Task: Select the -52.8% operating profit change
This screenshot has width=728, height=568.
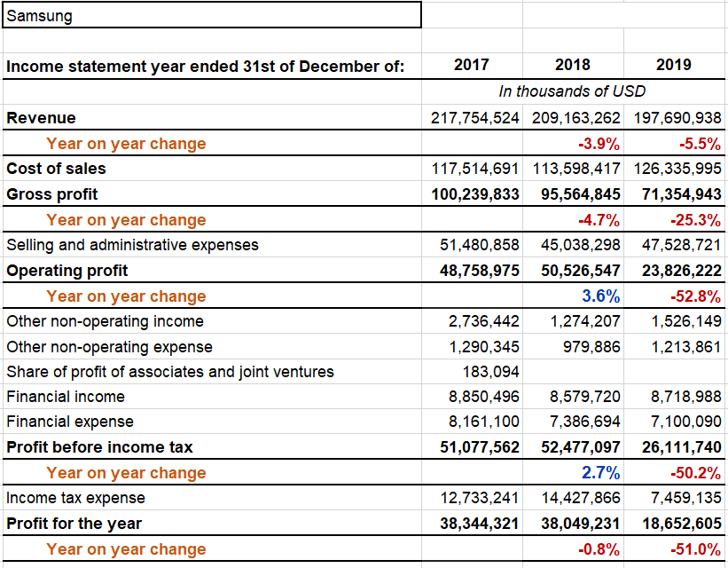Action: (696, 296)
